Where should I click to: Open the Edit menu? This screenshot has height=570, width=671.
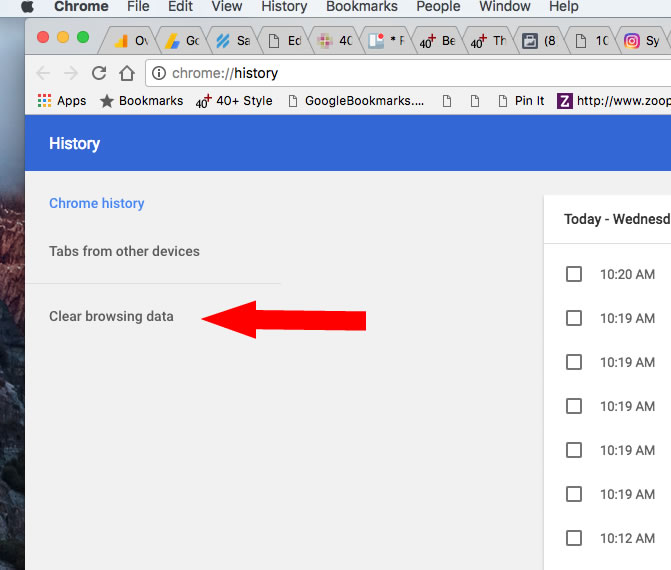180,6
